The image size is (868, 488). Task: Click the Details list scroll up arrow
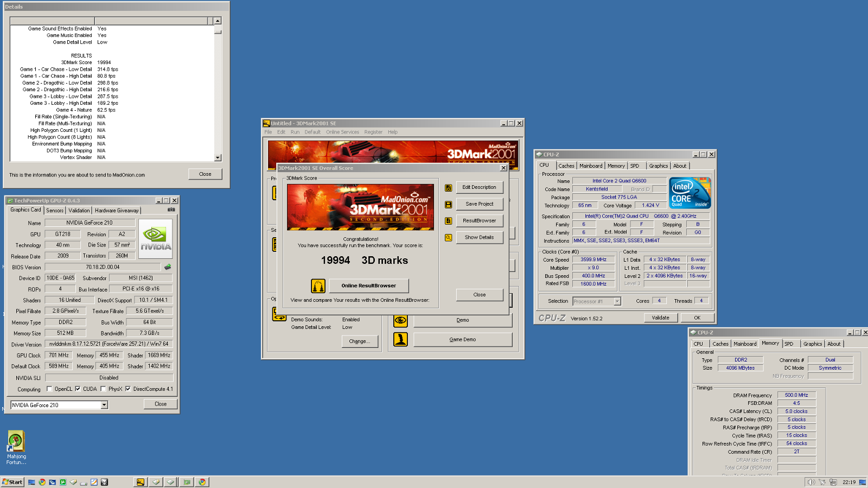pos(218,21)
